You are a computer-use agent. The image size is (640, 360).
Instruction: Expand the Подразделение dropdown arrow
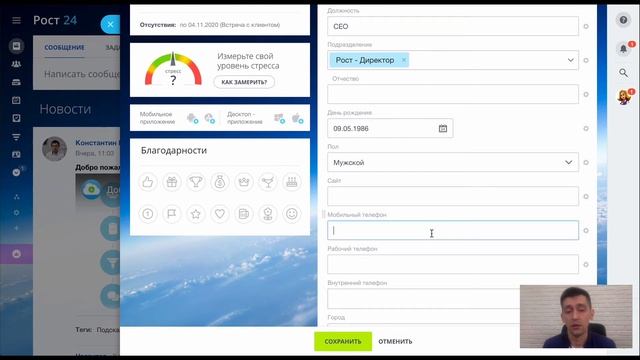click(570, 60)
